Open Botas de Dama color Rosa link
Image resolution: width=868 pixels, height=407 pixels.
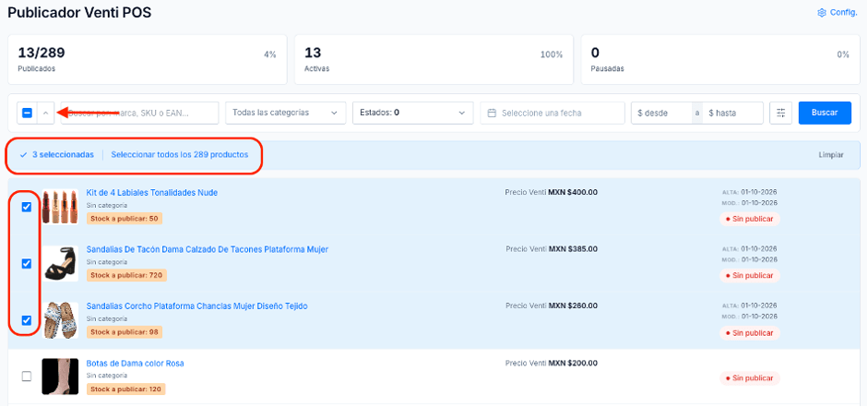(135, 364)
